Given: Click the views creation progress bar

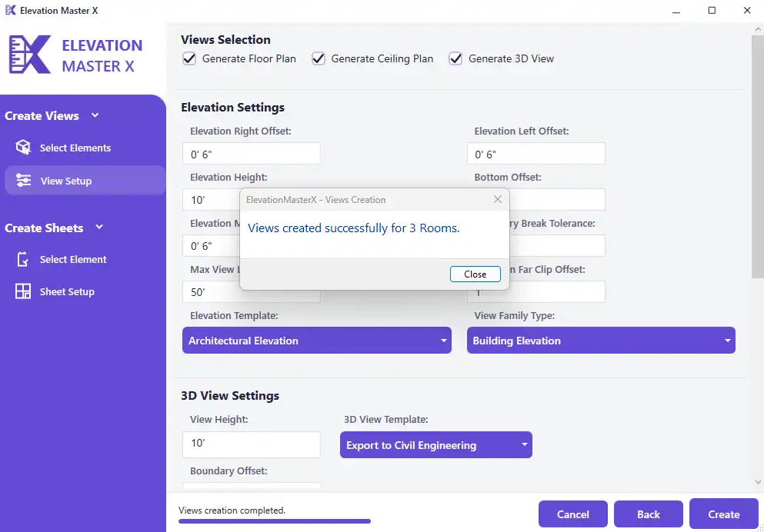Looking at the screenshot, I should pos(274,521).
